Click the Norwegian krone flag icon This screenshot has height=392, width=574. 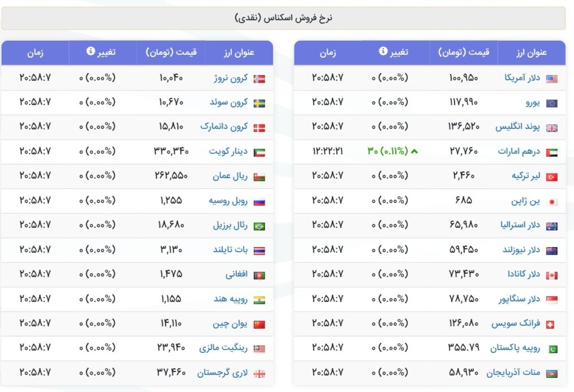coord(258,77)
